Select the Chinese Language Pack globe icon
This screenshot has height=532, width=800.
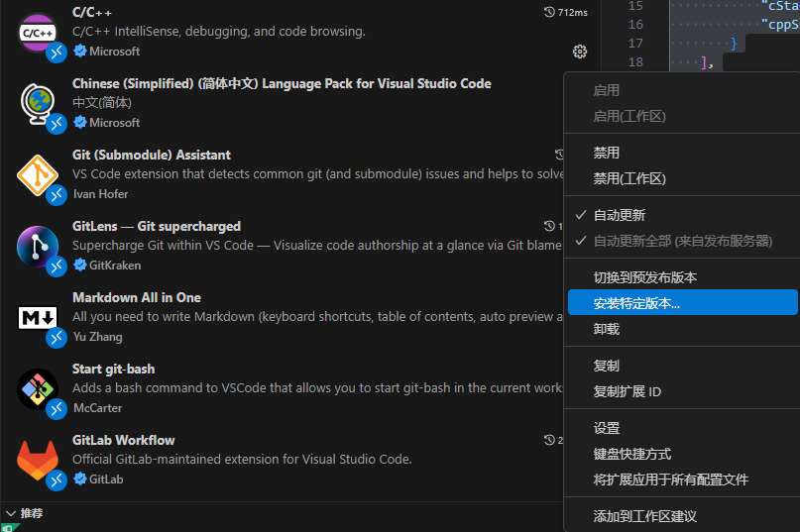pos(38,104)
